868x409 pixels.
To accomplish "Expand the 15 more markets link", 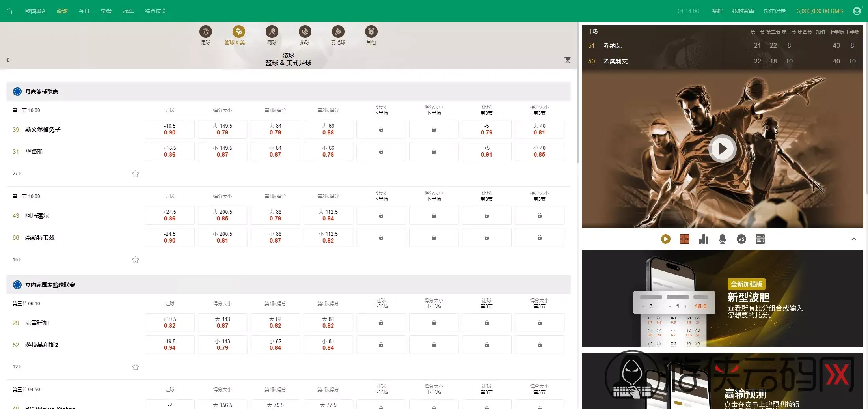I will tap(17, 260).
